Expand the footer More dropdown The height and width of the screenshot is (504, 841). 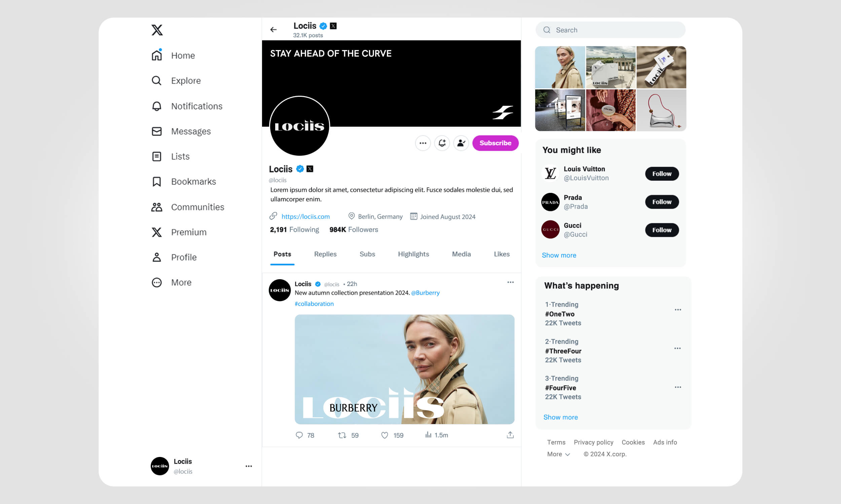click(558, 454)
